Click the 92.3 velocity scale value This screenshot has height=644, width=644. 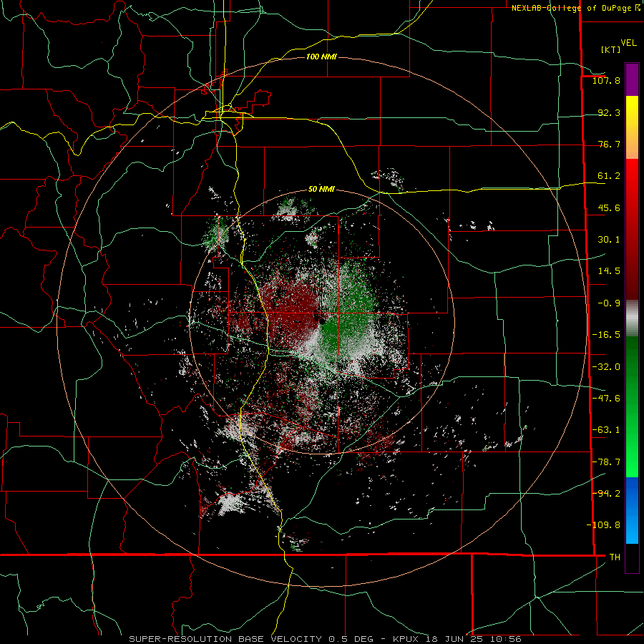609,112
